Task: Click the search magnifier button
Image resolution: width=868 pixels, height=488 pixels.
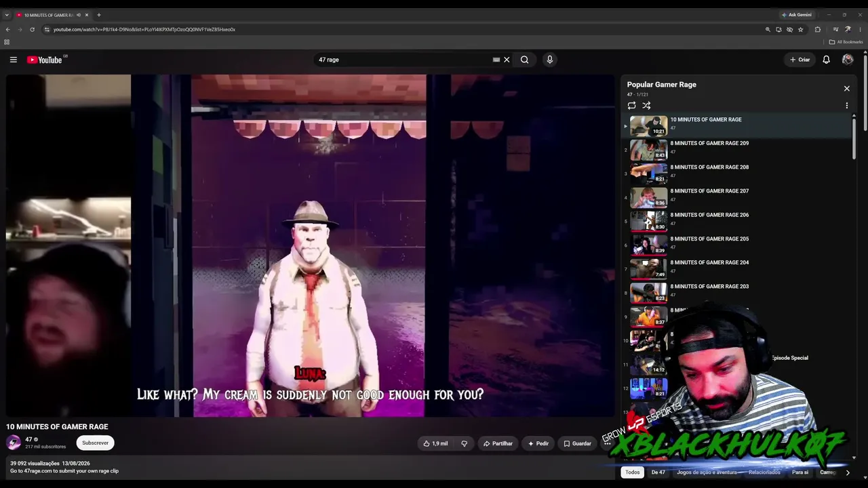Action: pos(524,60)
